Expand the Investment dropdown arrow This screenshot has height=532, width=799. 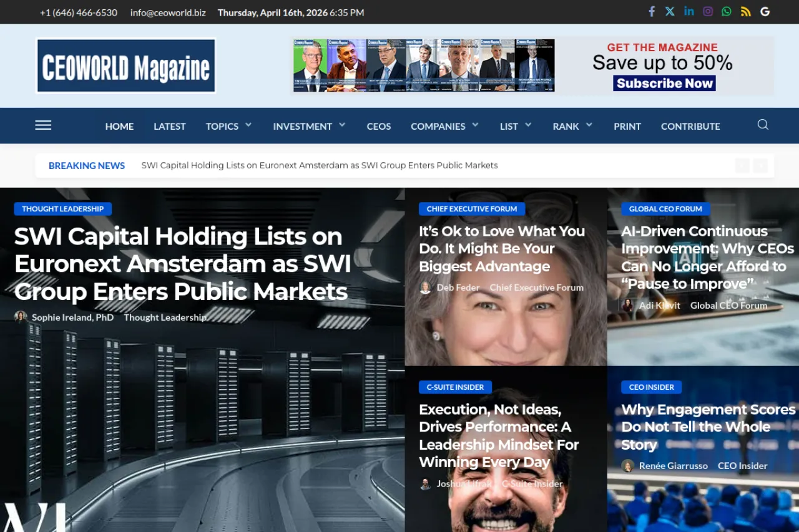[342, 125]
